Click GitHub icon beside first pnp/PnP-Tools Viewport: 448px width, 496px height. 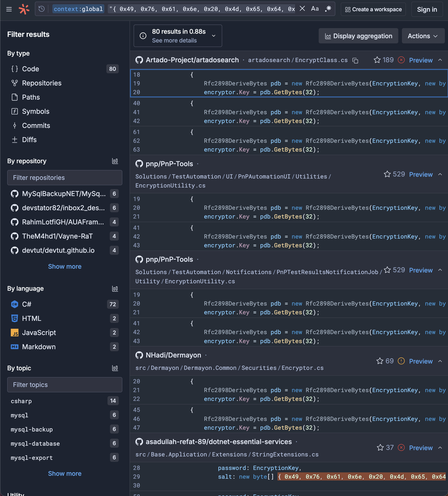(x=139, y=164)
